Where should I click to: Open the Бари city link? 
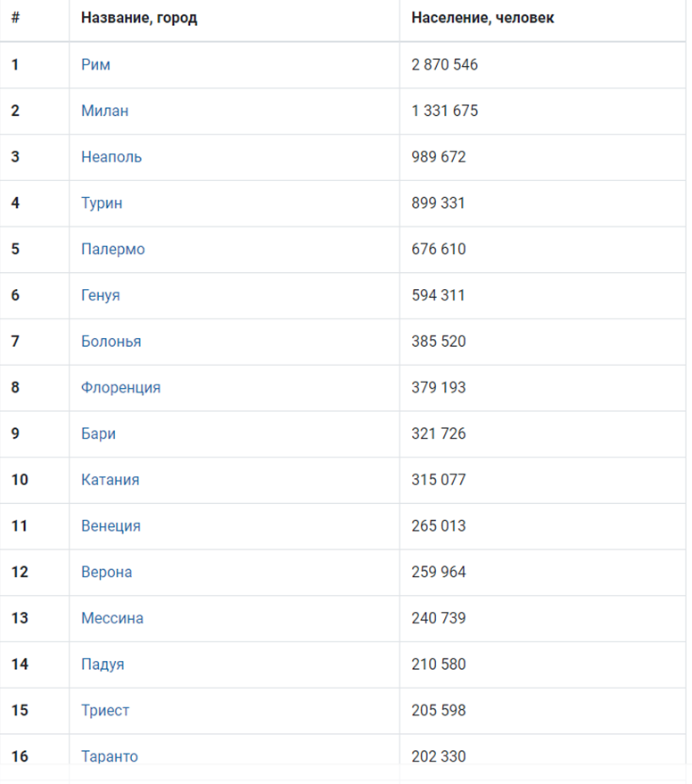click(98, 433)
